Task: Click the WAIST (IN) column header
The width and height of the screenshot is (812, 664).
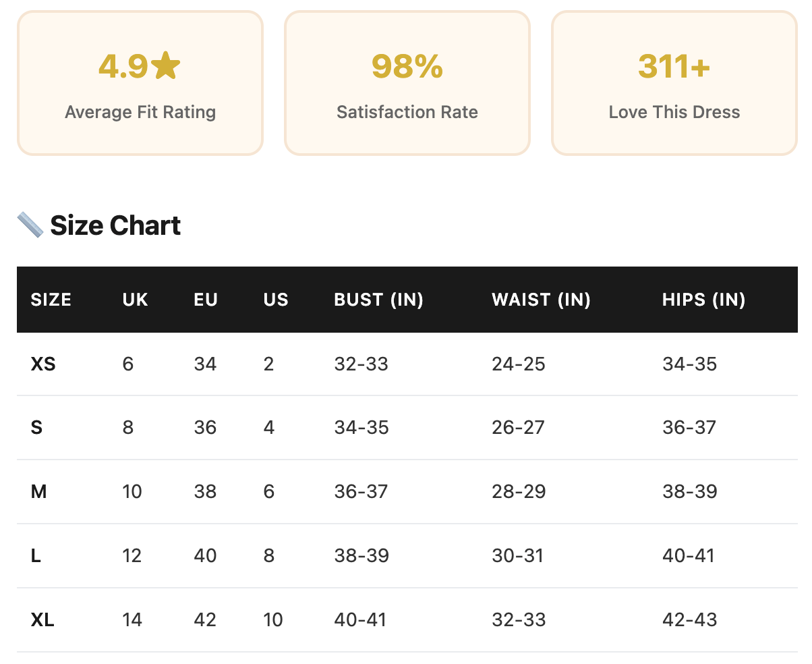Action: tap(542, 300)
